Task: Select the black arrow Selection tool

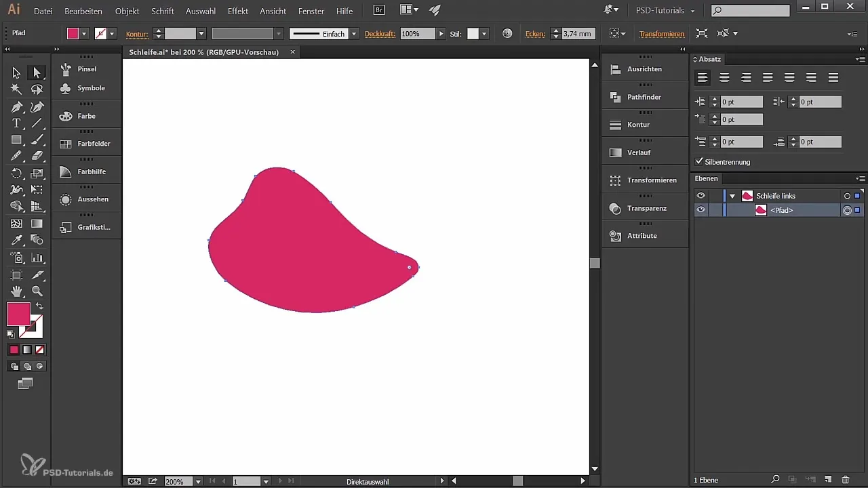Action: [x=16, y=73]
